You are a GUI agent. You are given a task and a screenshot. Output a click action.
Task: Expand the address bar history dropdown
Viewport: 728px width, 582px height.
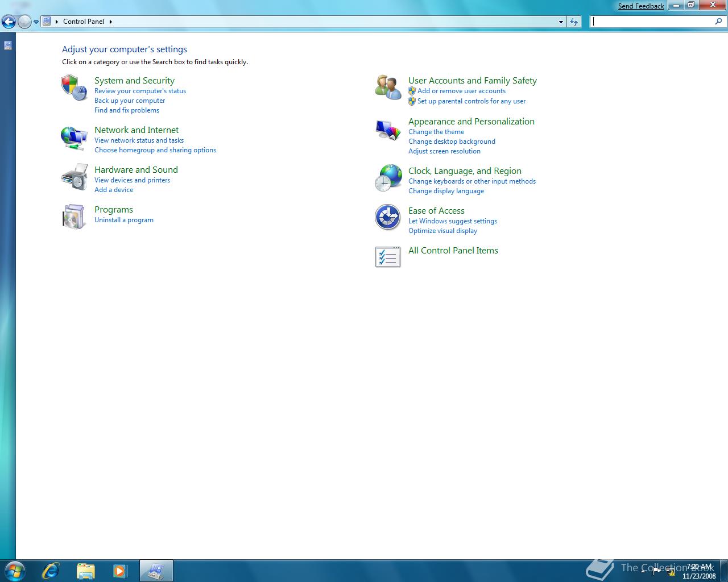point(561,22)
